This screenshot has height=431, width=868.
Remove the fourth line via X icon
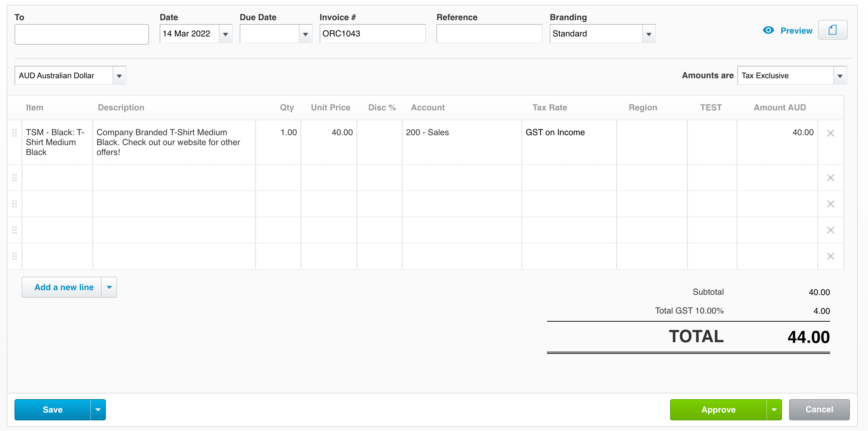click(x=830, y=230)
